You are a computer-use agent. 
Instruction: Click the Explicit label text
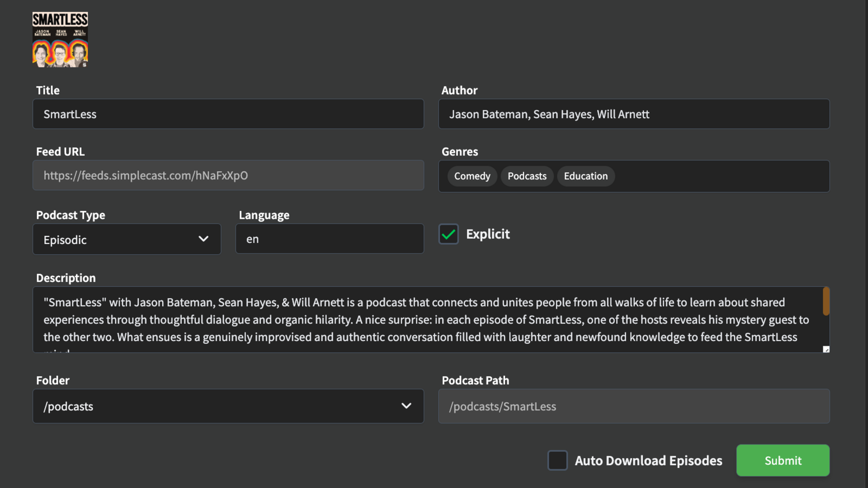coord(488,234)
